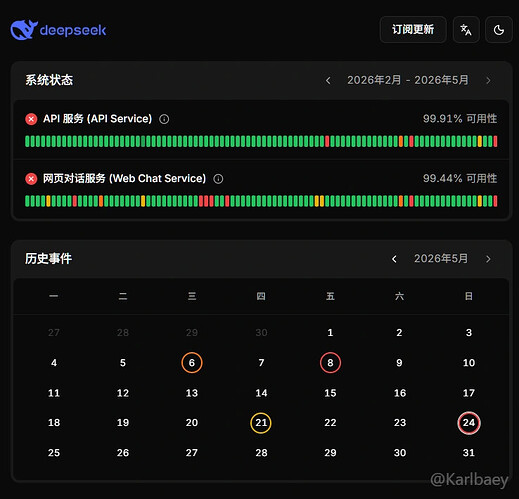Open the language translation icon

[466, 30]
